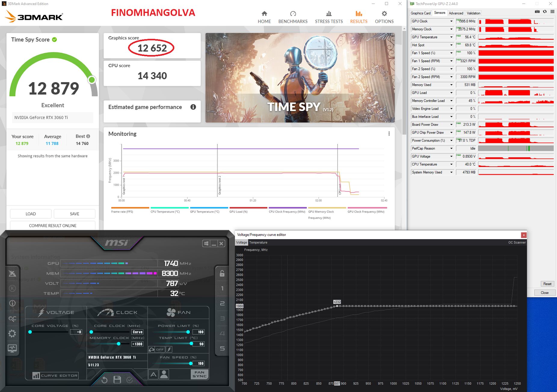557x392 pixels.
Task: Click the Save button in 3DMark
Action: pyautogui.click(x=75, y=214)
